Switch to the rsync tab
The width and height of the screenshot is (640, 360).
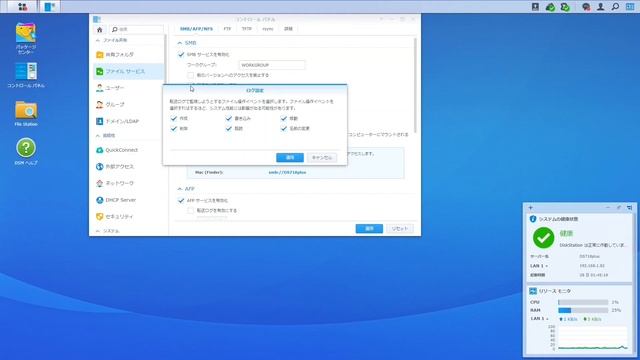click(268, 29)
